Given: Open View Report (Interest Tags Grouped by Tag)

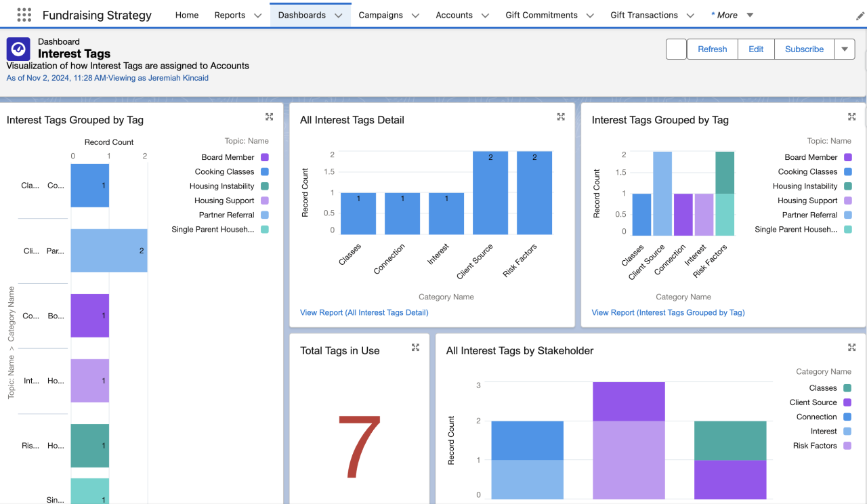Looking at the screenshot, I should (x=669, y=312).
